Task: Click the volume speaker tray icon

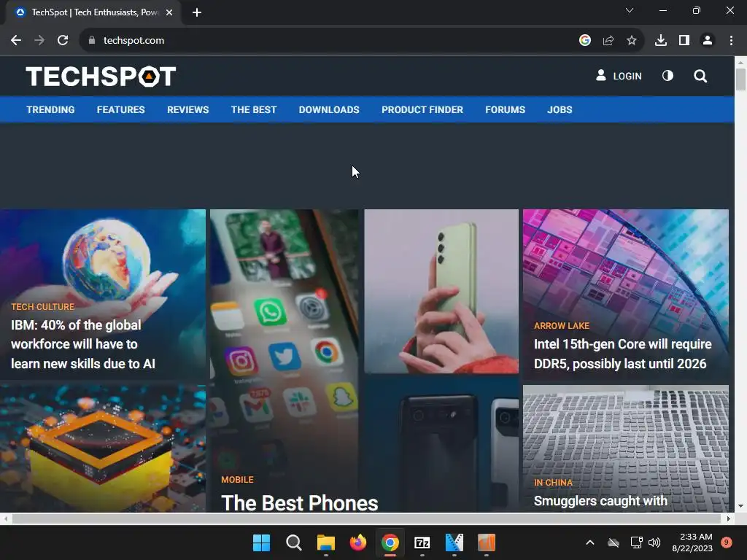Action: (654, 542)
